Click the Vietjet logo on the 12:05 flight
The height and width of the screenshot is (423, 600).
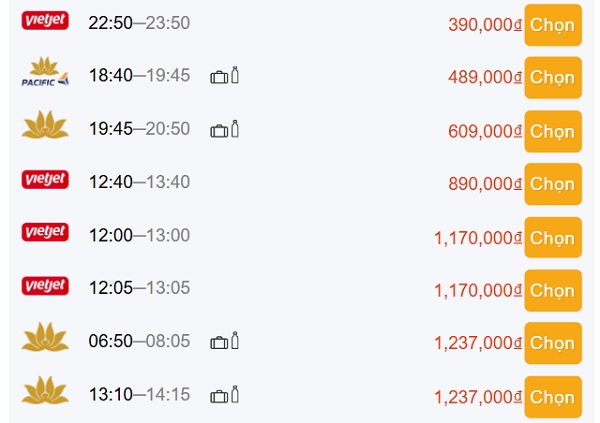tap(45, 286)
